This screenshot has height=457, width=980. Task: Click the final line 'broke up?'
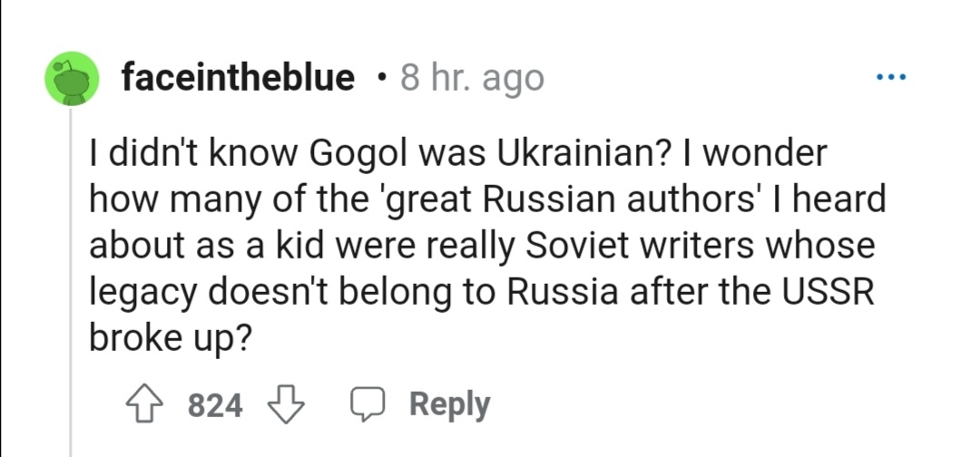pyautogui.click(x=167, y=338)
